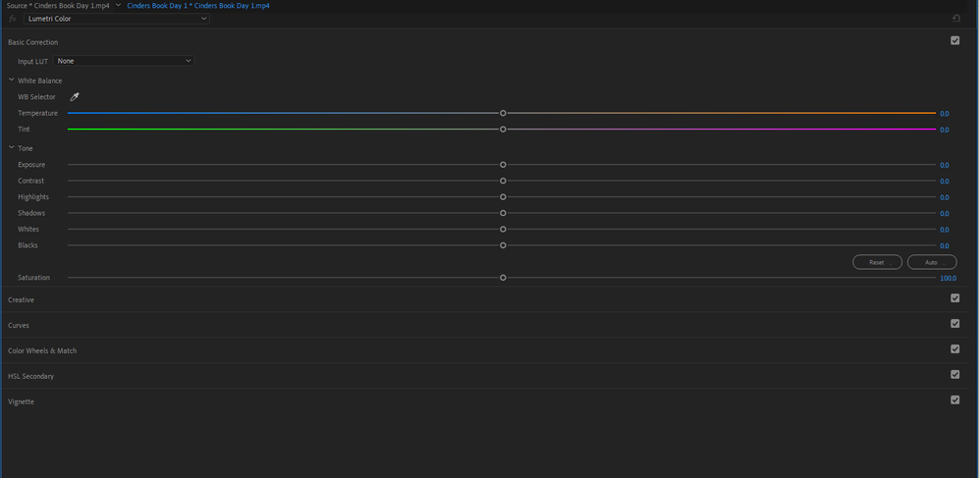This screenshot has height=478, width=980.
Task: Click the Saturation value 100.0
Action: [948, 278]
